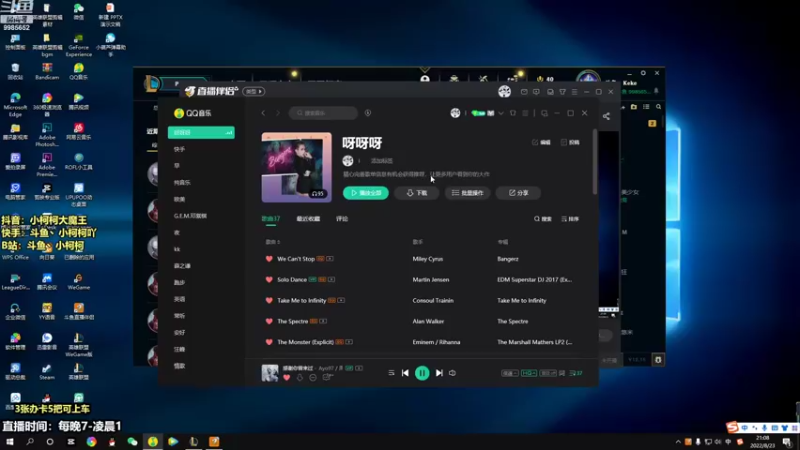800x450 pixels.
Task: Switch to comments tab of playlist
Action: (x=342, y=219)
